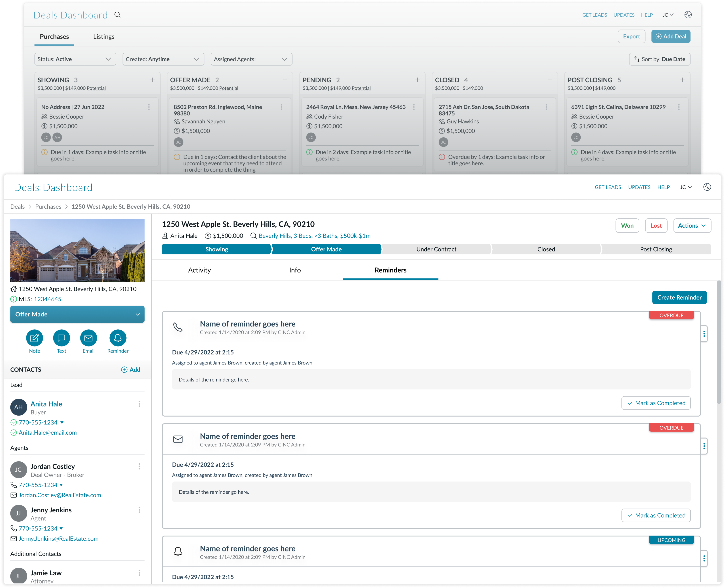Open the Actions dropdown button
725x588 pixels.
pyautogui.click(x=692, y=225)
